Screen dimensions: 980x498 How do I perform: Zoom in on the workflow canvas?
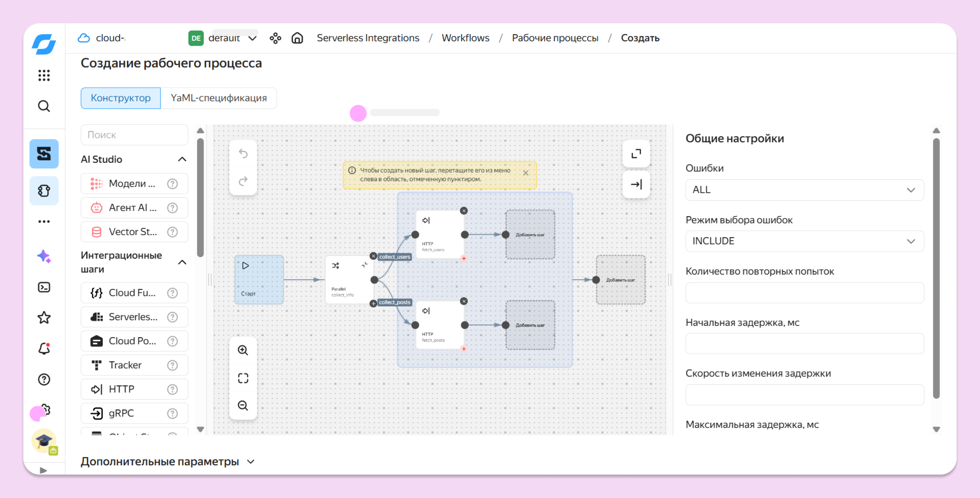pyautogui.click(x=243, y=350)
